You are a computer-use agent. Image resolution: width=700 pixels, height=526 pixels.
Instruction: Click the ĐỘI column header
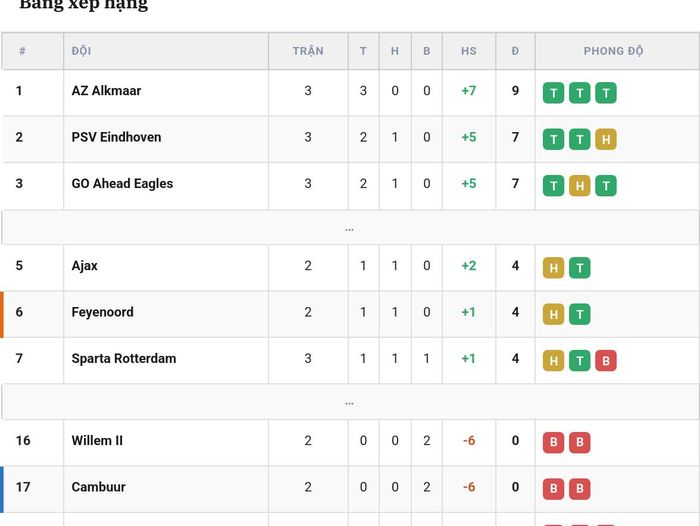click(x=81, y=51)
